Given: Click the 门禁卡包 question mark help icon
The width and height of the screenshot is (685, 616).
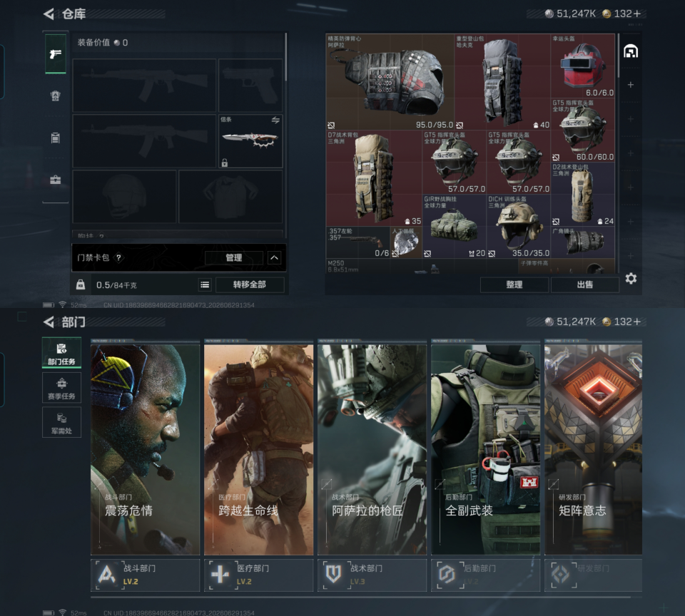Looking at the screenshot, I should (119, 257).
